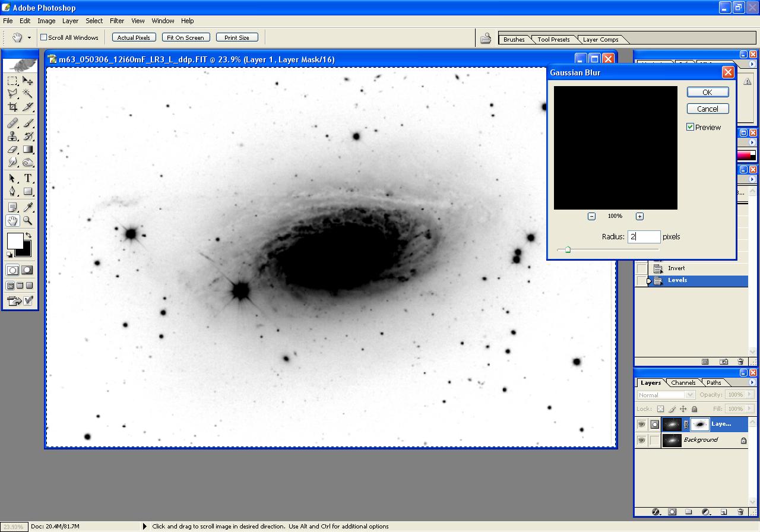
Task: Enable the Scroll All Windows checkbox
Action: point(43,37)
